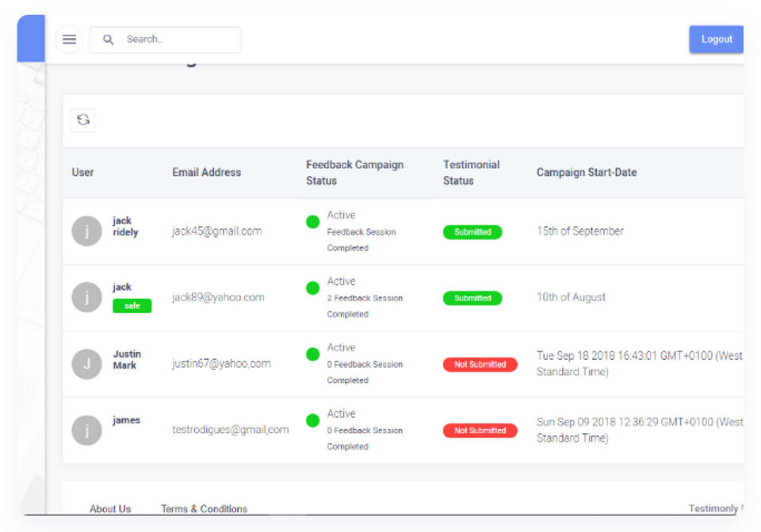Screen dimensions: 761x532
Task: Click the date '15th of September'
Action: point(580,231)
